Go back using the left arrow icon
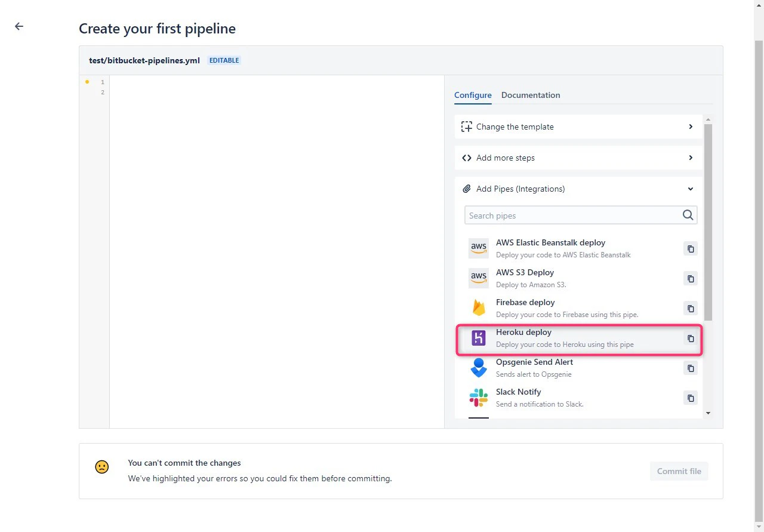Viewport: 764px width, 532px height. click(x=19, y=26)
